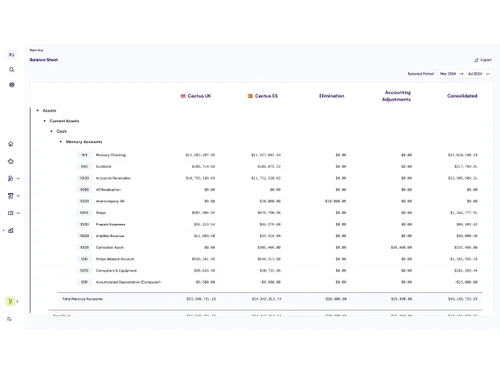Click the Balance Sheet page title

point(44,60)
